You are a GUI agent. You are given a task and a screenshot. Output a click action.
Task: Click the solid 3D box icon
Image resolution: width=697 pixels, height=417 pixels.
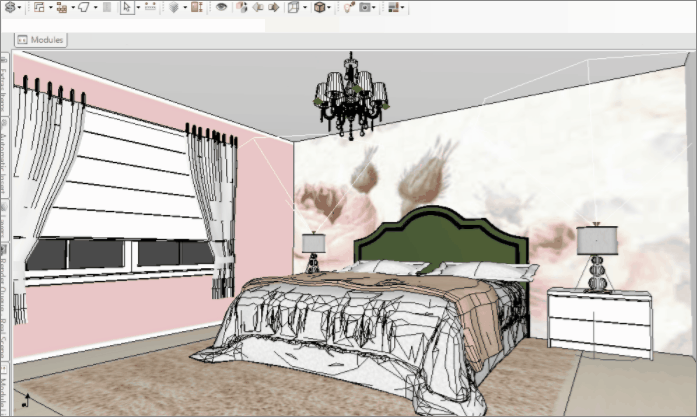(320, 7)
